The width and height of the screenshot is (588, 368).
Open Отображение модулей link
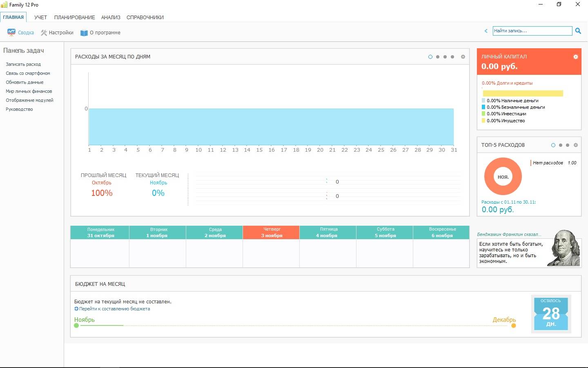click(29, 100)
